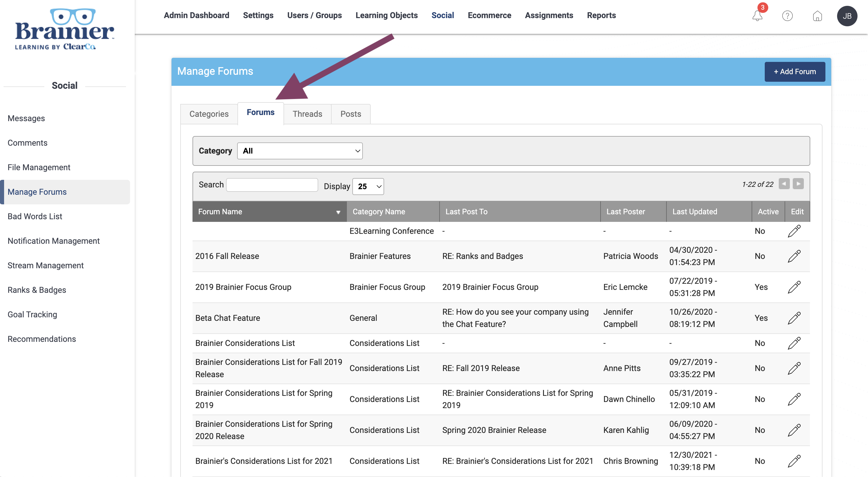868x477 pixels.
Task: Edit the Brainier Considerations List forum
Action: pos(794,343)
